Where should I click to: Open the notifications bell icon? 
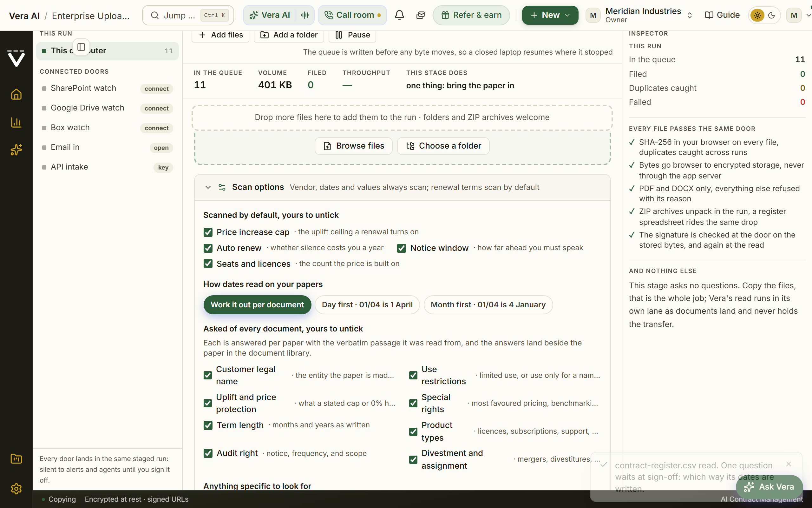tap(399, 15)
